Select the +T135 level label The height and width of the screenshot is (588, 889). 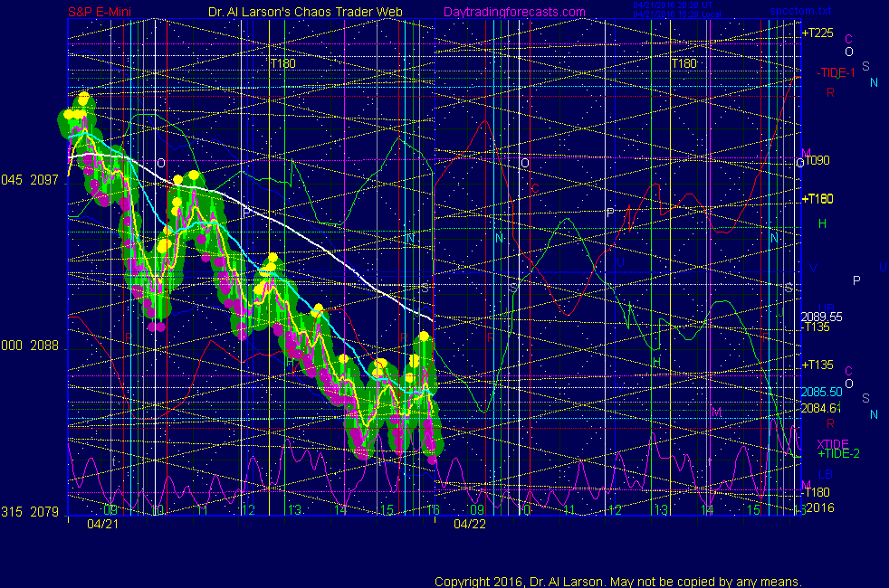tap(817, 365)
